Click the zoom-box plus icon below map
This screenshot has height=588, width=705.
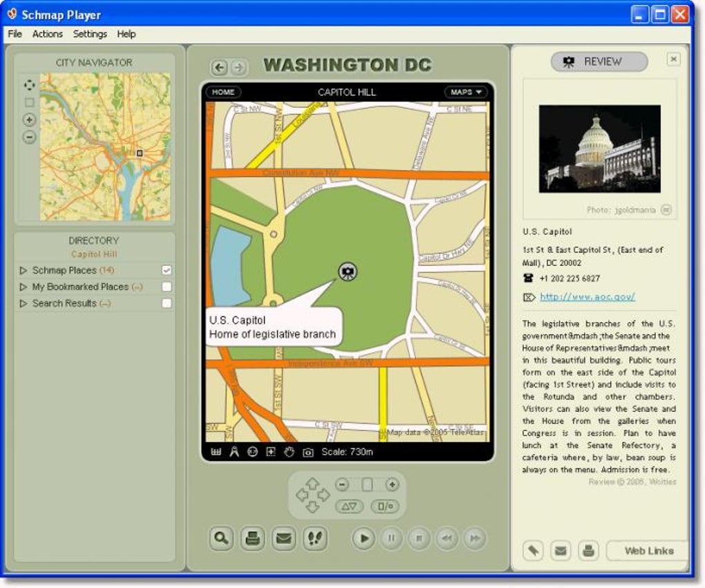pos(271,452)
